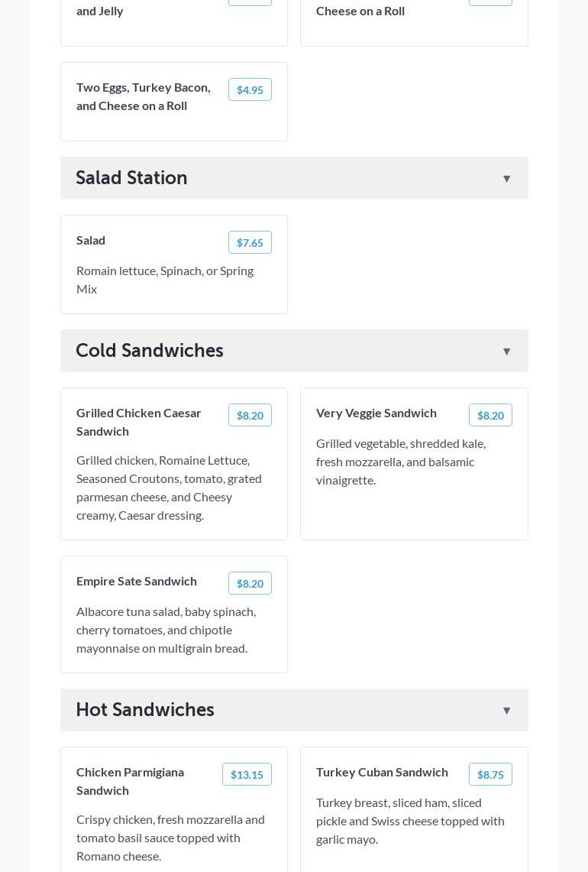Click the $13.15 Chicken Parmigiana price
This screenshot has width=588, height=872.
pos(247,775)
